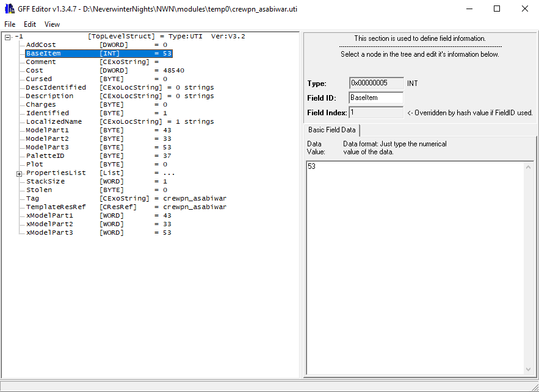Select the xModelPart3 tree entry

pyautogui.click(x=49, y=233)
